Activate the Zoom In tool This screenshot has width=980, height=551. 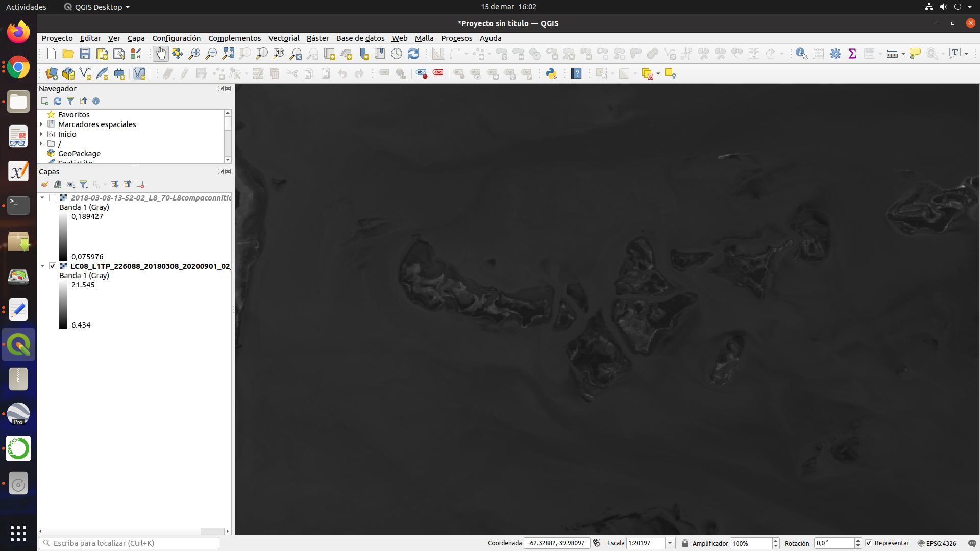194,54
